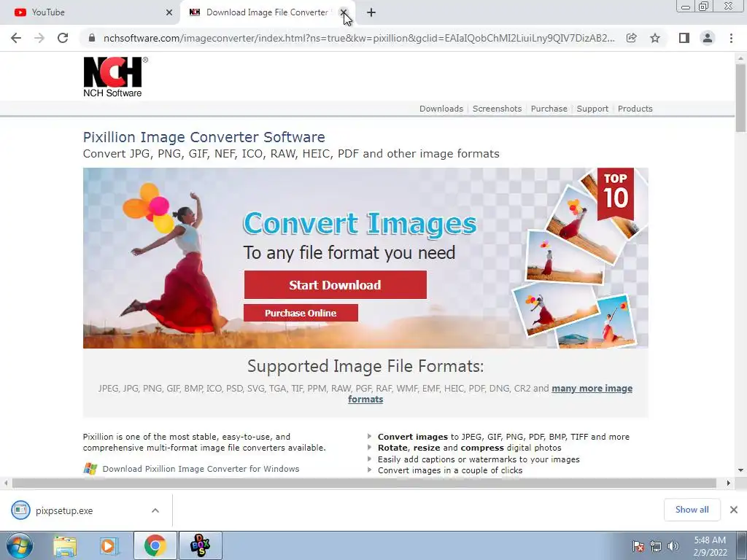Close the YouTube tab
Viewport: 747px width, 560px height.
coord(169,12)
